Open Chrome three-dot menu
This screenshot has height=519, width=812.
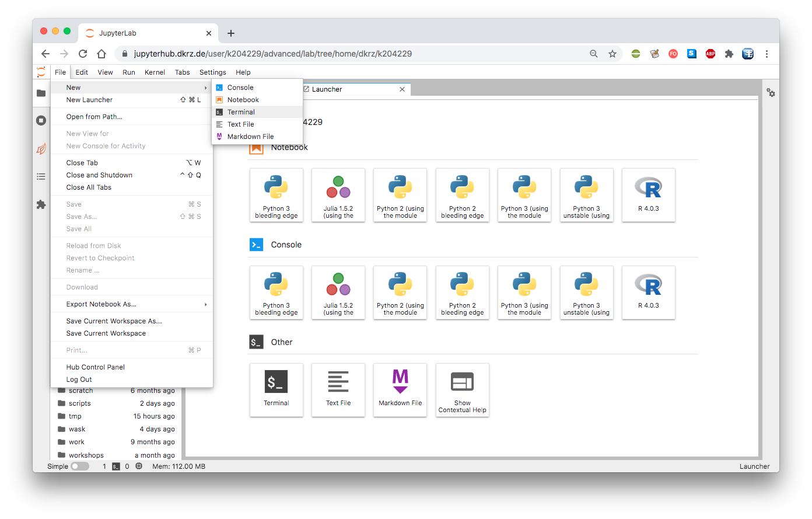pyautogui.click(x=766, y=54)
